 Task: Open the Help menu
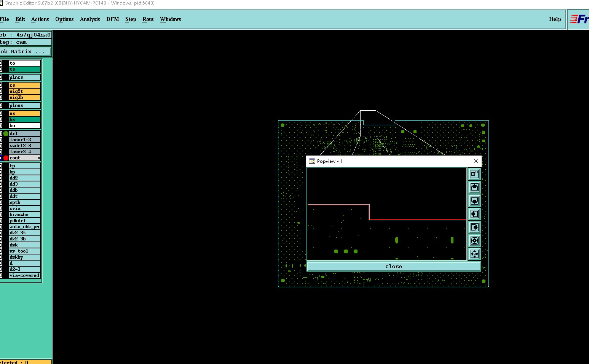pos(555,19)
